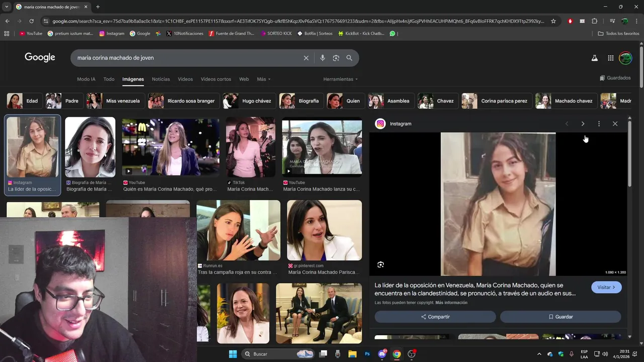Click the Guardar button in preview

(x=560, y=317)
